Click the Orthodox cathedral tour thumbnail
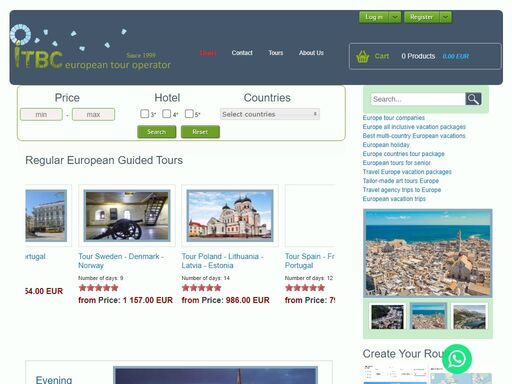The image size is (512, 384). [x=230, y=215]
